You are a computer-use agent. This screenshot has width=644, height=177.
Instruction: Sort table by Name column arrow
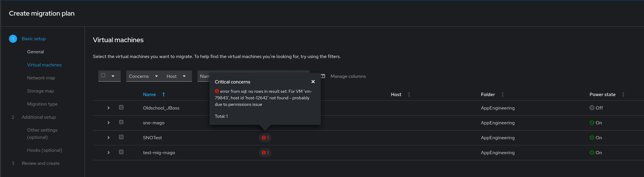[x=163, y=94]
